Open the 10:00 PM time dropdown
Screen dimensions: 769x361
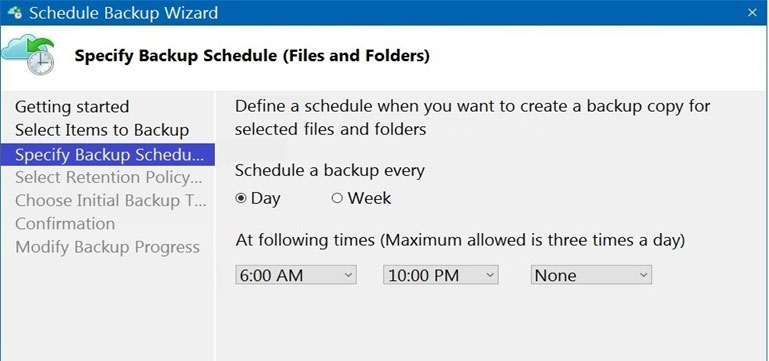[x=440, y=275]
